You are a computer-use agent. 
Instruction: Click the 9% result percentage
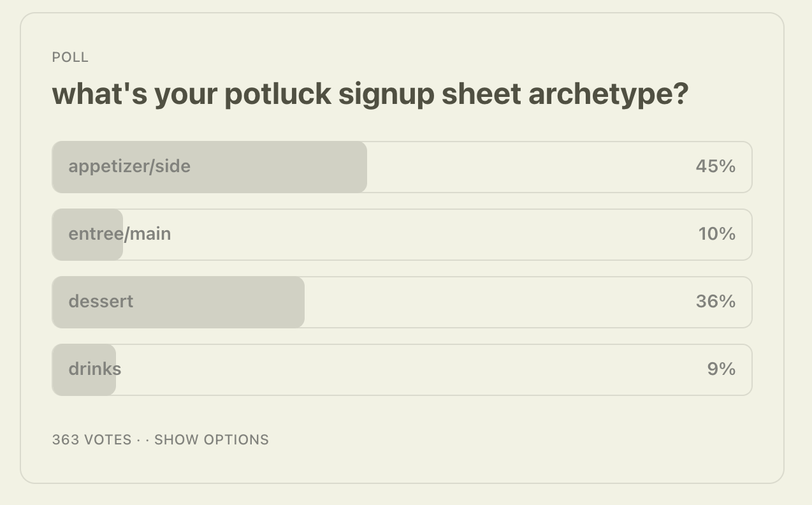pos(721,369)
